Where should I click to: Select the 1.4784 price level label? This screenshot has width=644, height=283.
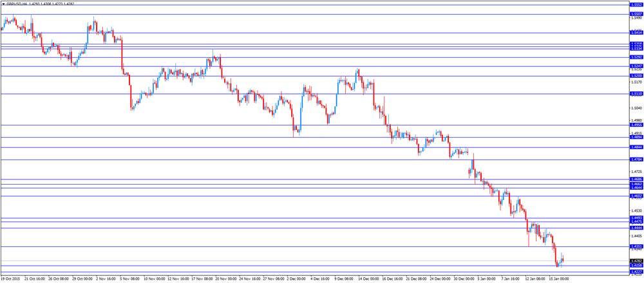(636, 160)
